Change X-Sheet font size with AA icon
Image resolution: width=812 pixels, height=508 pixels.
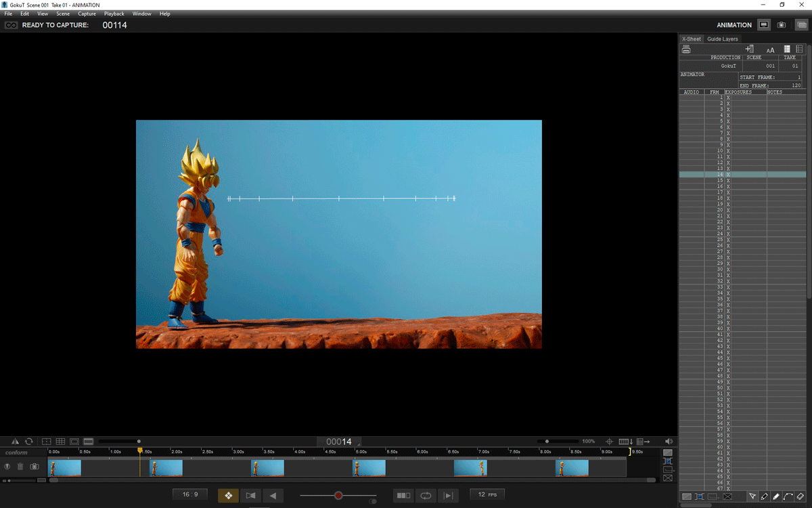click(770, 49)
